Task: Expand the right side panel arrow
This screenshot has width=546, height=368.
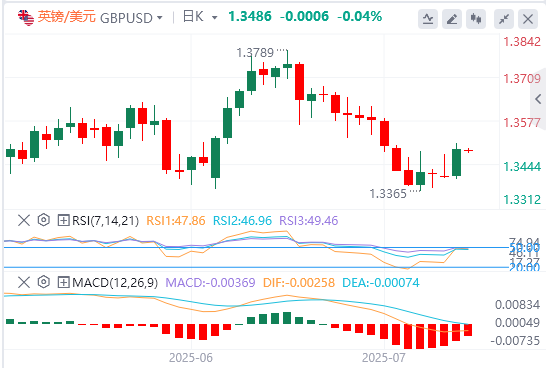Action: [x=538, y=99]
